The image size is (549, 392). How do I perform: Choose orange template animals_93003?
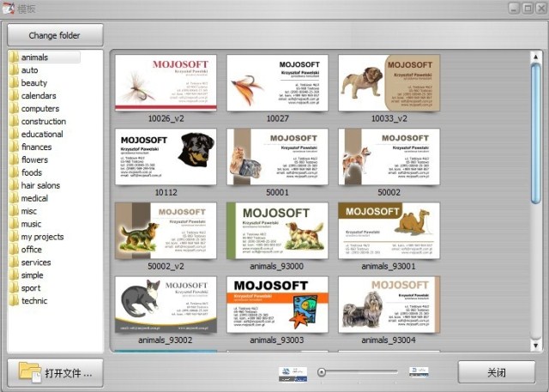pyautogui.click(x=277, y=305)
